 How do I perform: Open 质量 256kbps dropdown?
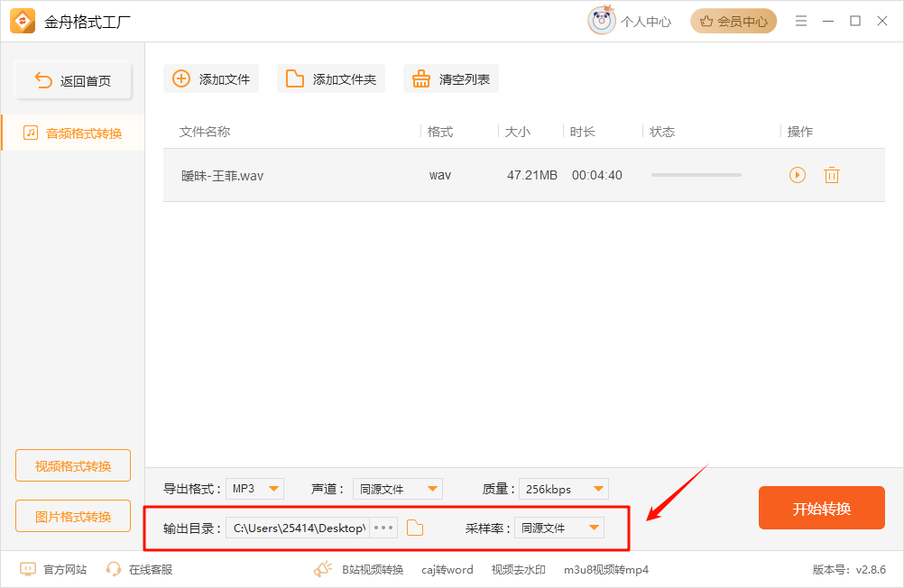[564, 489]
